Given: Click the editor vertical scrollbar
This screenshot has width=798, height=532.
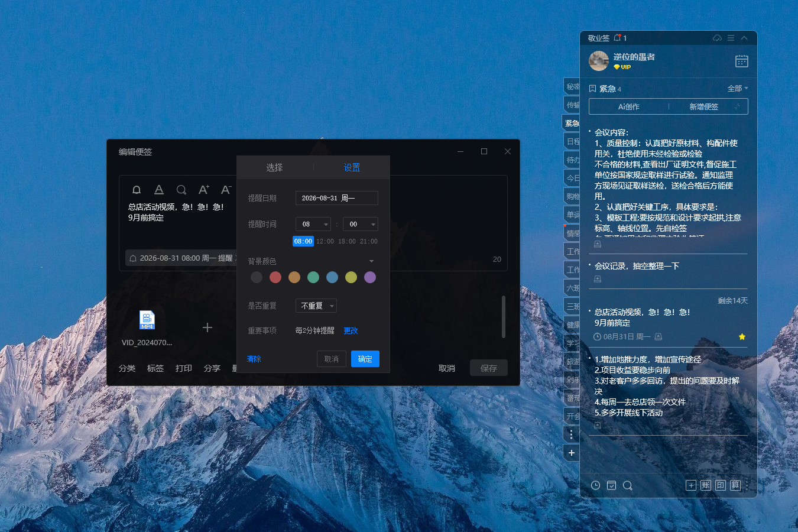Looking at the screenshot, I should coord(504,317).
